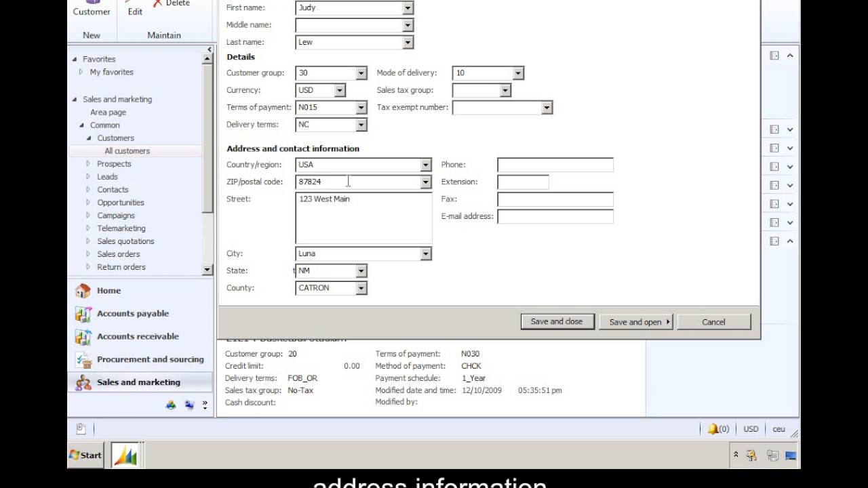Show hidden system tray icons
The image size is (868, 488).
736,455
